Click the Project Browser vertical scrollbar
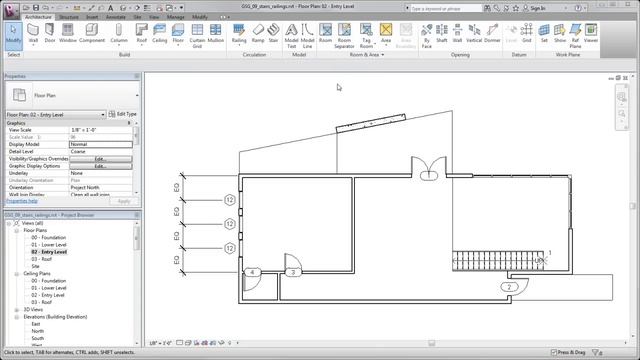The width and height of the screenshot is (640, 360). 137,282
